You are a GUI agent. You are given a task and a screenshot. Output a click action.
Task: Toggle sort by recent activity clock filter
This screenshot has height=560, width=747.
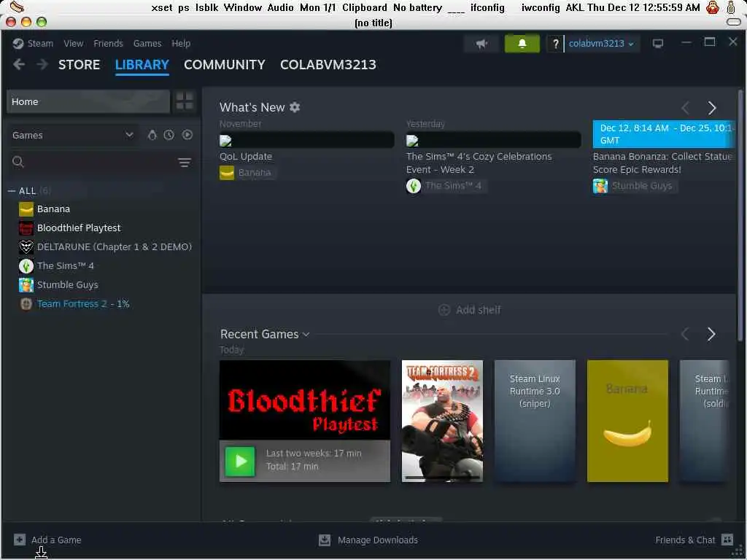click(169, 135)
